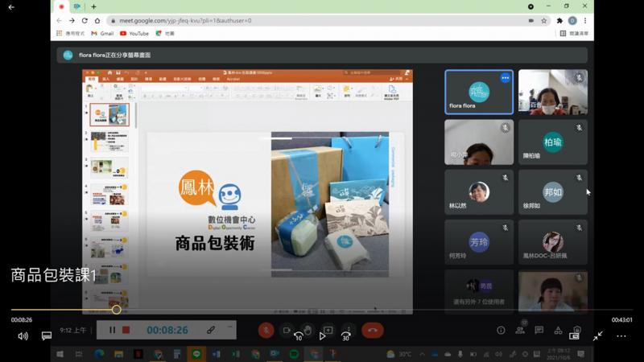Viewport: 644px width, 362px height.
Task: Select the 徐邦如 participant tile
Action: 553,192
